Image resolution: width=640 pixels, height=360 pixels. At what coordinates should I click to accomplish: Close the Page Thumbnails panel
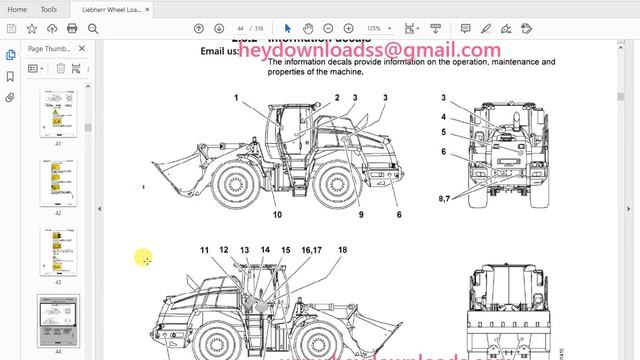coord(82,49)
